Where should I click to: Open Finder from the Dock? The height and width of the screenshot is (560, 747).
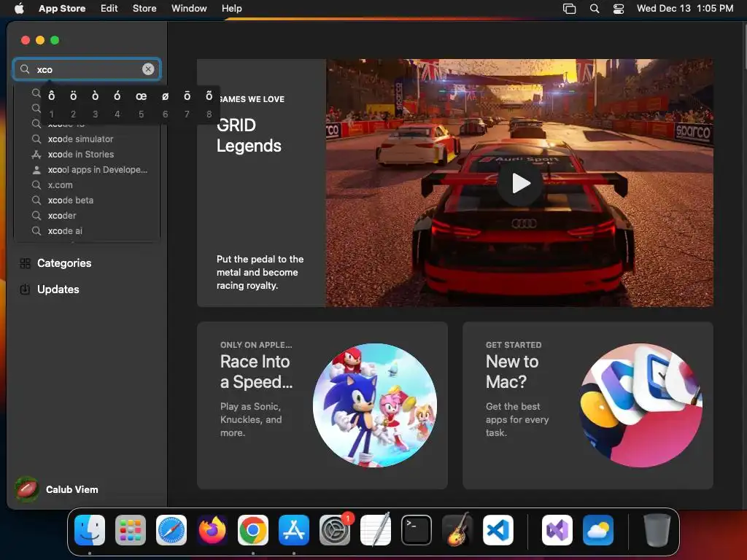tap(90, 529)
